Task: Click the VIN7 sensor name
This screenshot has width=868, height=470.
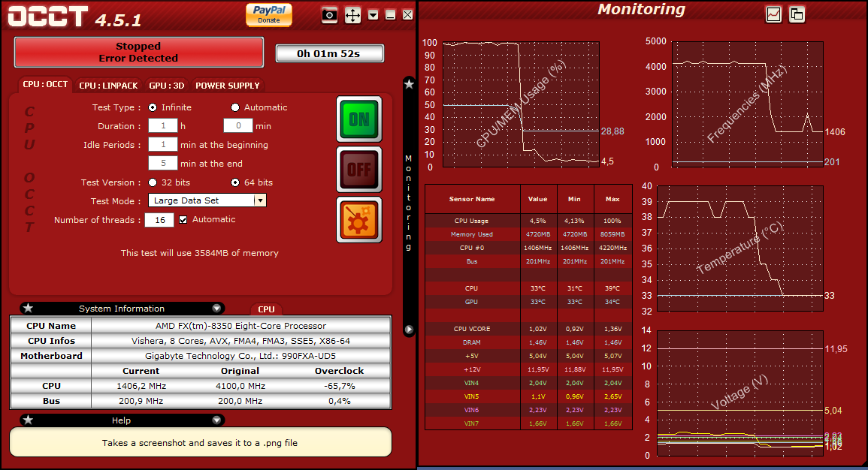Action: click(472, 423)
